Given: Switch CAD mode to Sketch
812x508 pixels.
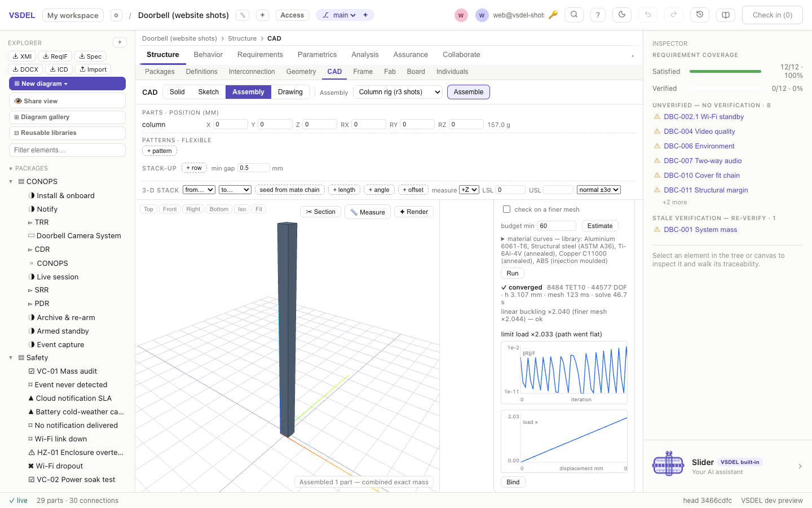Looking at the screenshot, I should (x=208, y=92).
